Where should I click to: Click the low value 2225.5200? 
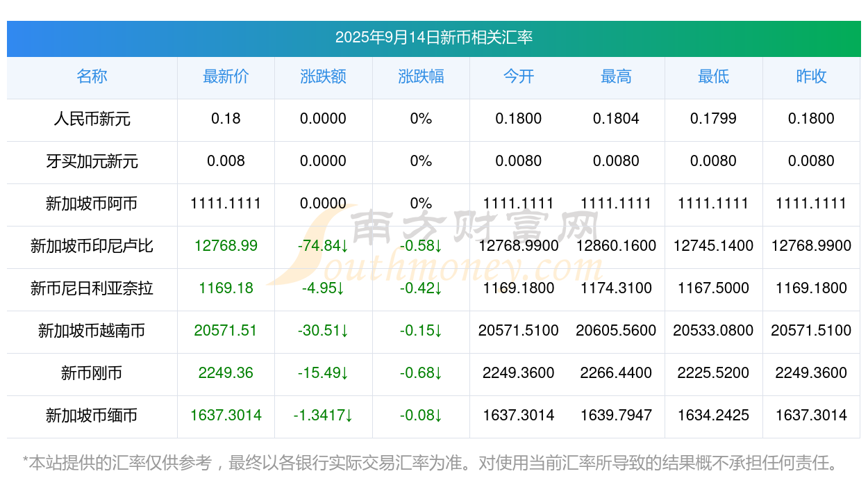714,373
